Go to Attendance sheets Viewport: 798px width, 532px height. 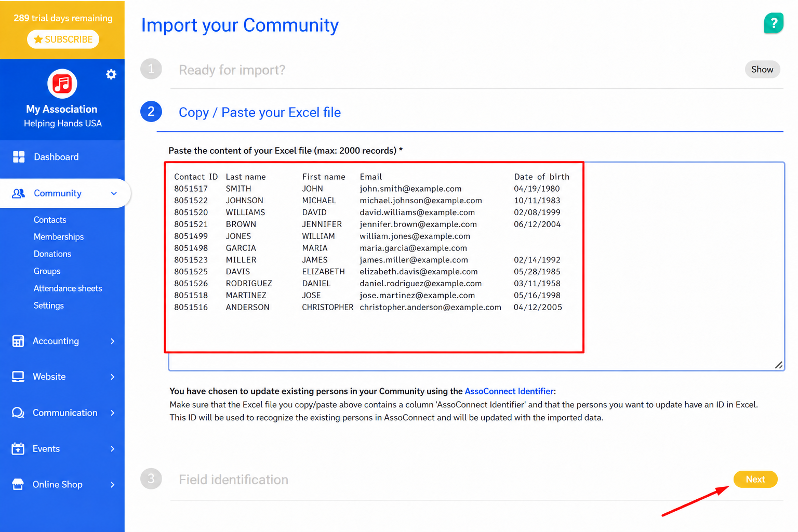click(x=68, y=288)
